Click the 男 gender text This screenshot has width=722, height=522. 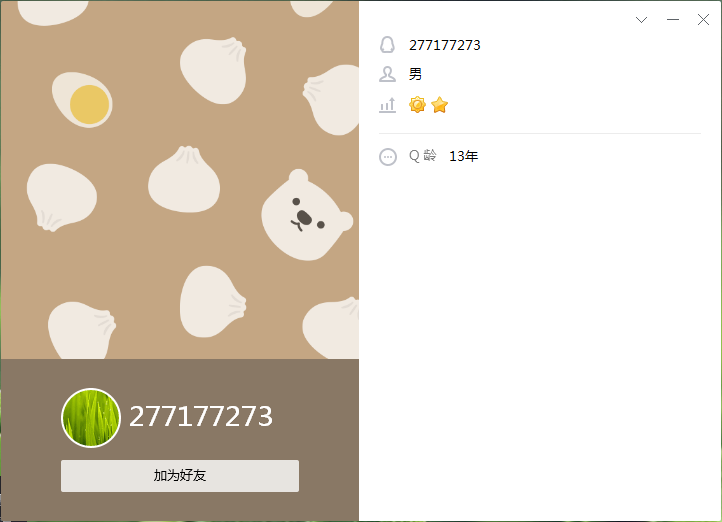coord(415,74)
